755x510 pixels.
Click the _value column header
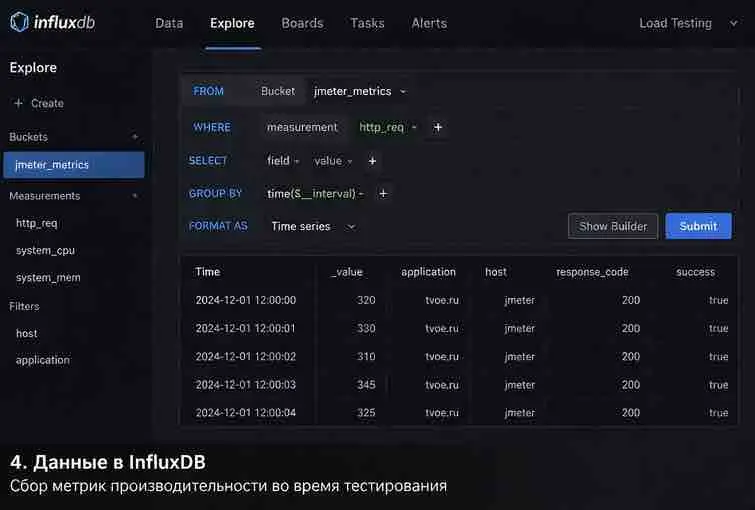[347, 272]
